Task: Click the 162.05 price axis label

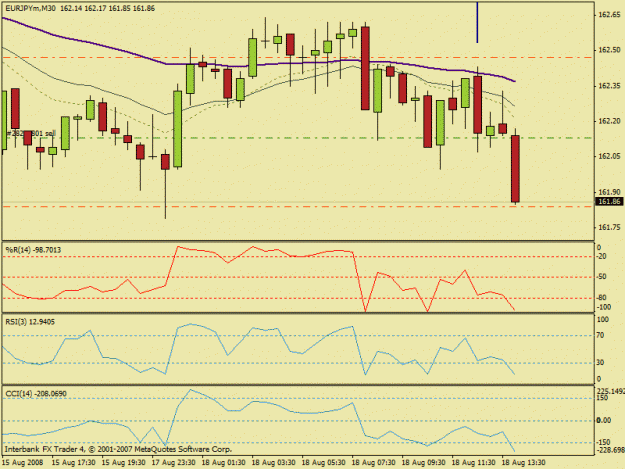Action: pos(609,156)
